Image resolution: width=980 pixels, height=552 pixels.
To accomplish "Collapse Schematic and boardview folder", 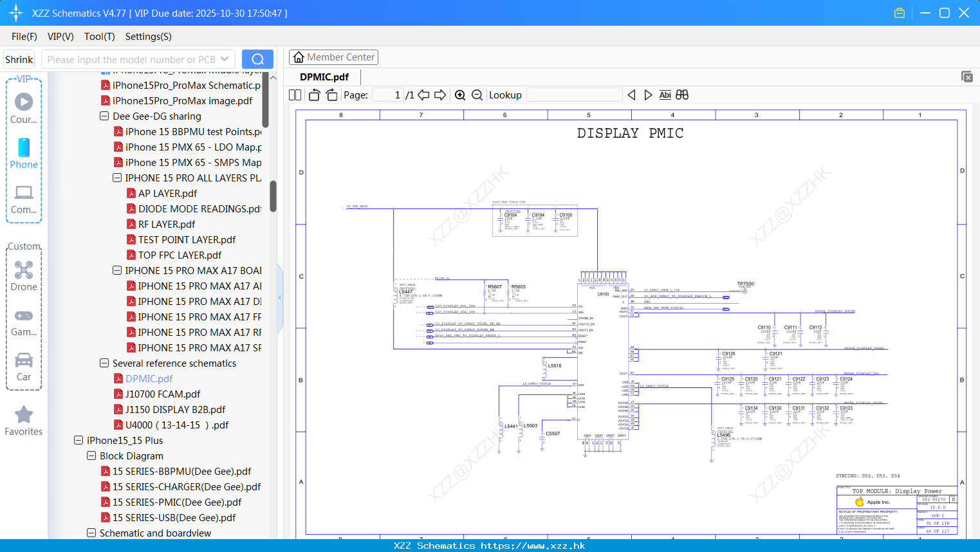I will (x=91, y=533).
